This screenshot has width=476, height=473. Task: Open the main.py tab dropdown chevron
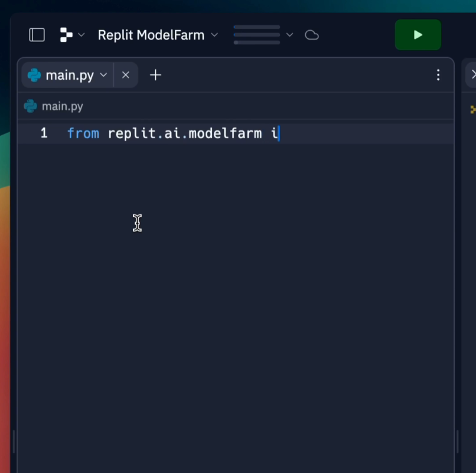point(103,75)
